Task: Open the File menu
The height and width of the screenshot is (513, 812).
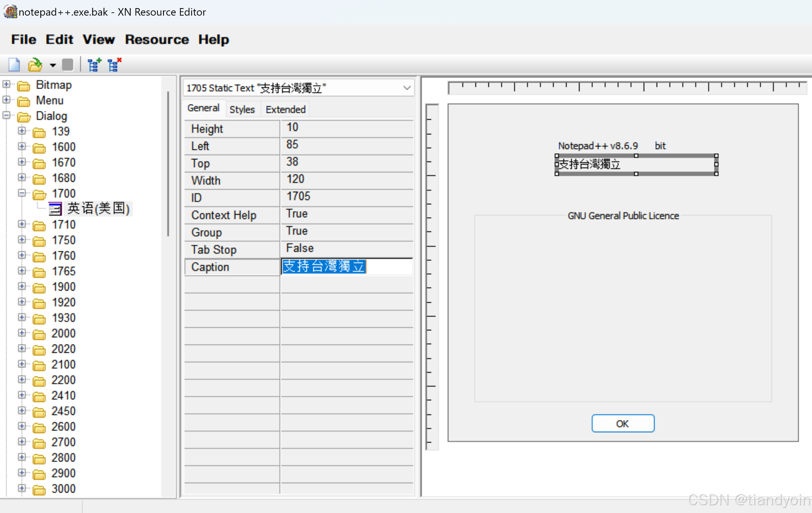Action: click(24, 39)
